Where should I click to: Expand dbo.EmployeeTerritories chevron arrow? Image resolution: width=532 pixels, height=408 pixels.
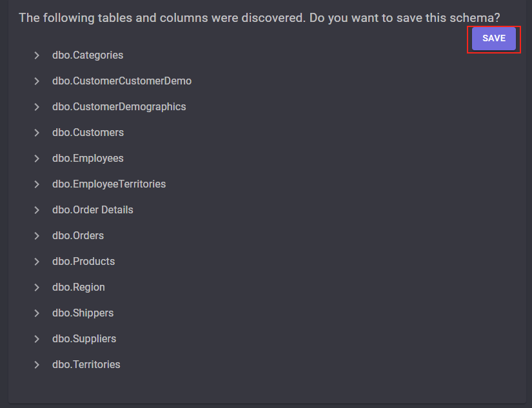pos(37,184)
